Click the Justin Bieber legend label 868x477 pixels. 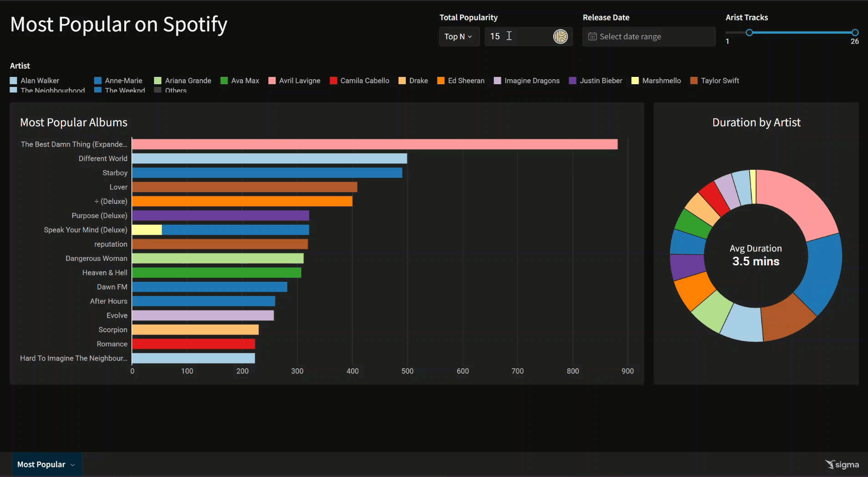tap(601, 81)
